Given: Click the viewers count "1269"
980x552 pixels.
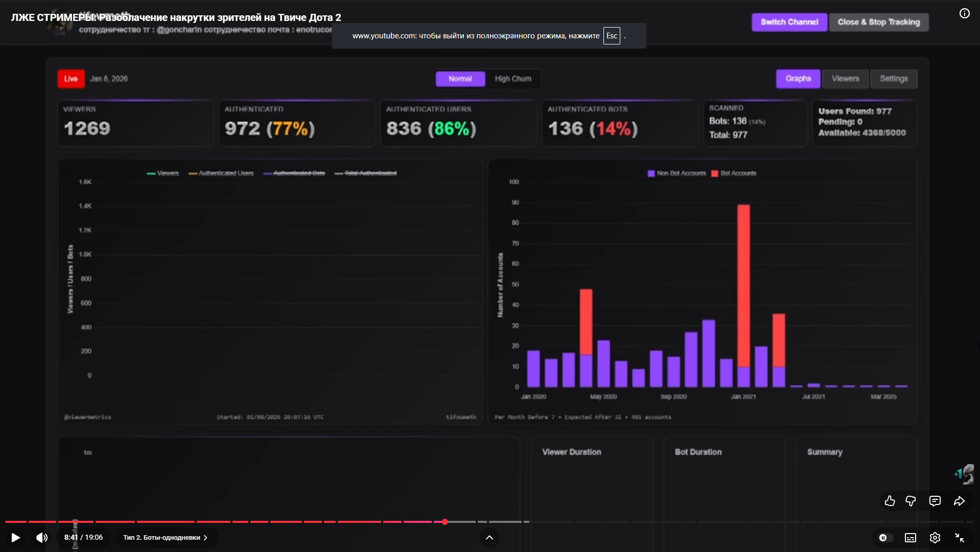Looking at the screenshot, I should tap(87, 128).
